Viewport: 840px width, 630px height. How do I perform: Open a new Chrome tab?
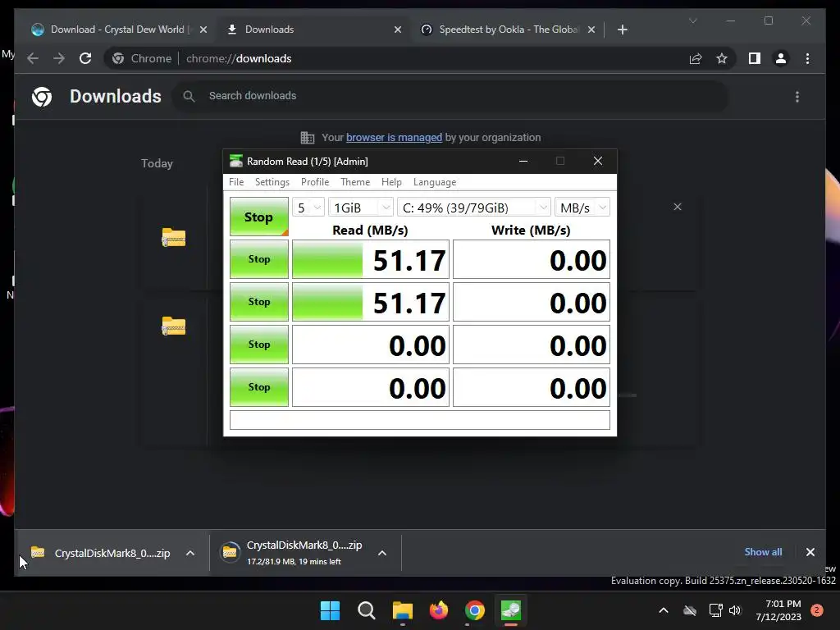point(622,30)
